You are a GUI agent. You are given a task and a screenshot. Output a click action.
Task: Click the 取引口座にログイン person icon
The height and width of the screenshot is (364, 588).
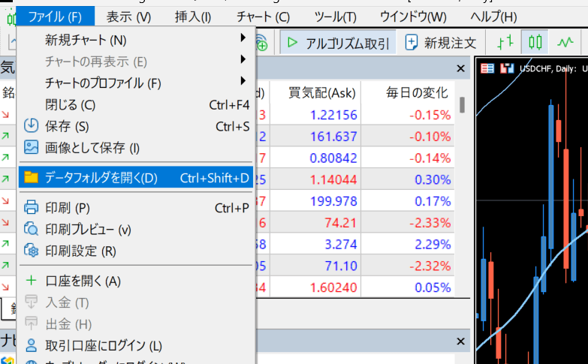coord(31,345)
